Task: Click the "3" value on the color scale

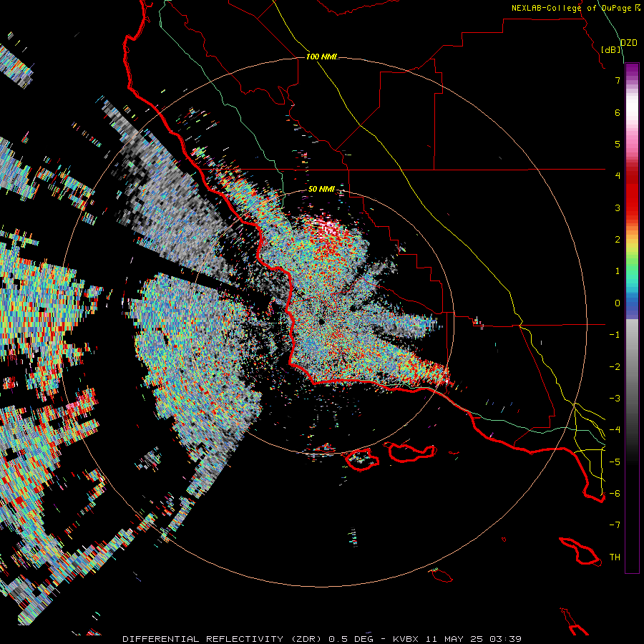Action: tap(618, 208)
